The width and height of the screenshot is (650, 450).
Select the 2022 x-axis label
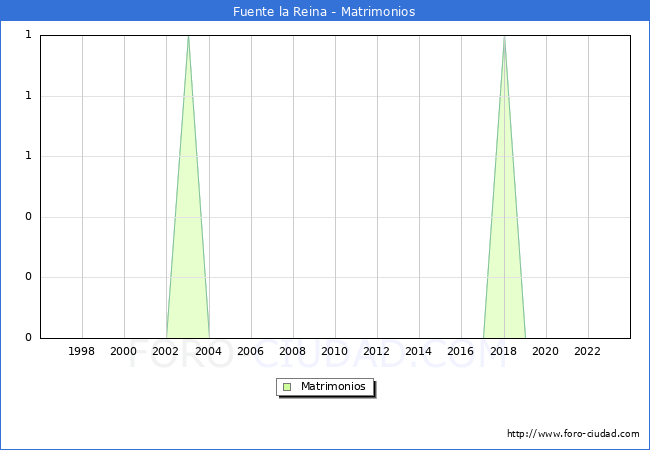(x=587, y=351)
